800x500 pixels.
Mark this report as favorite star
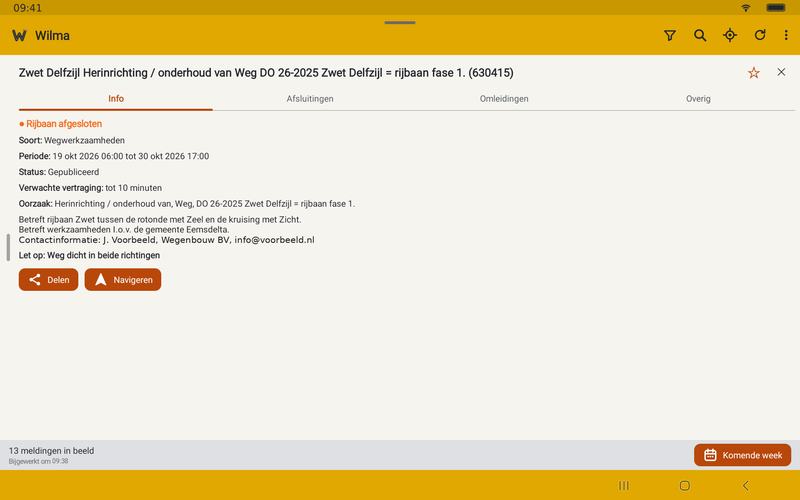tap(754, 72)
